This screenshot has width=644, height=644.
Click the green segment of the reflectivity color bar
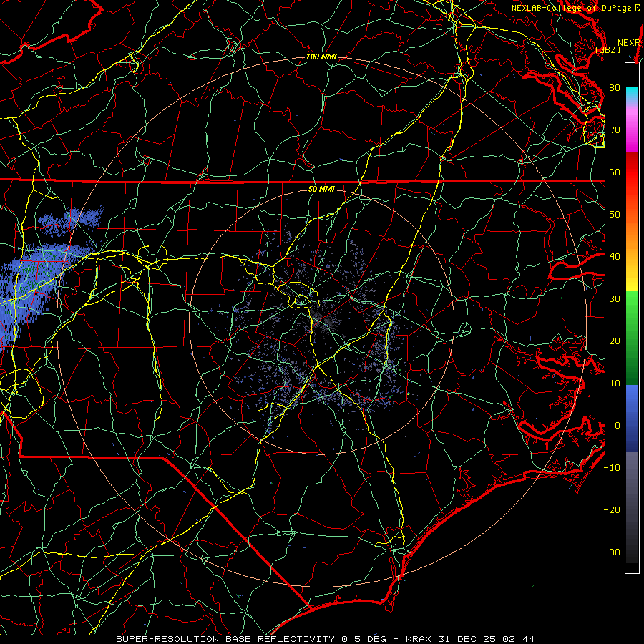tap(632, 339)
